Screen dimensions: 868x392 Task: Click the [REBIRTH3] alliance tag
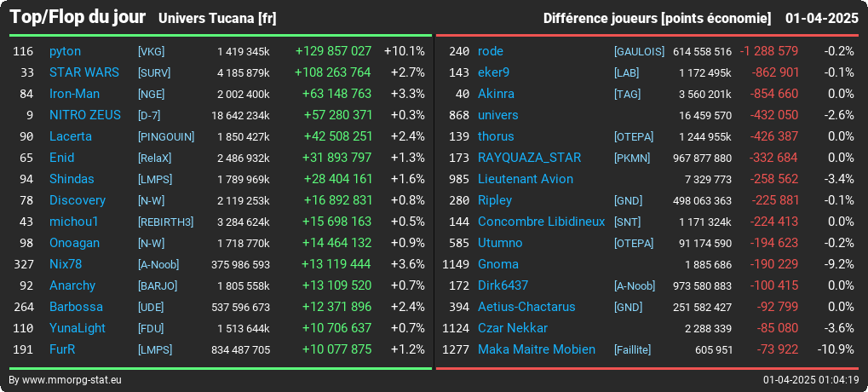[x=165, y=222]
